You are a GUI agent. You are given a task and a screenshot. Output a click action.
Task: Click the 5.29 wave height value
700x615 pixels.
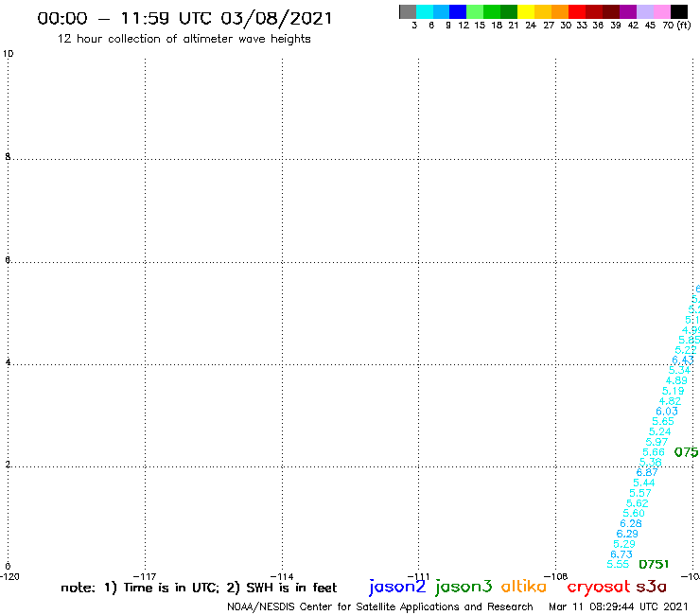tap(624, 544)
